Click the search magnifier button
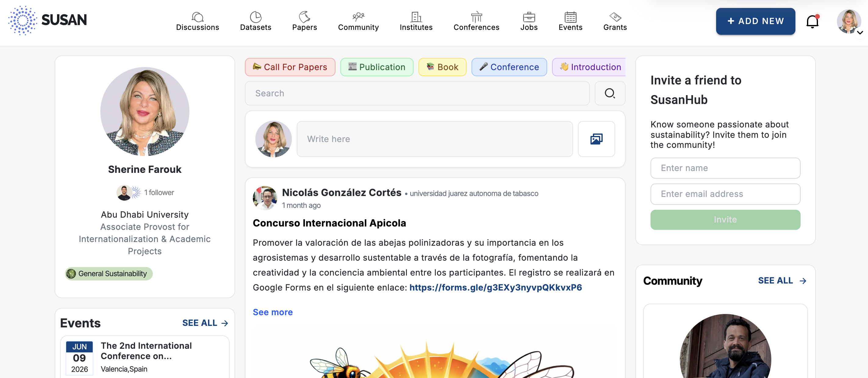Image resolution: width=868 pixels, height=378 pixels. click(x=610, y=93)
